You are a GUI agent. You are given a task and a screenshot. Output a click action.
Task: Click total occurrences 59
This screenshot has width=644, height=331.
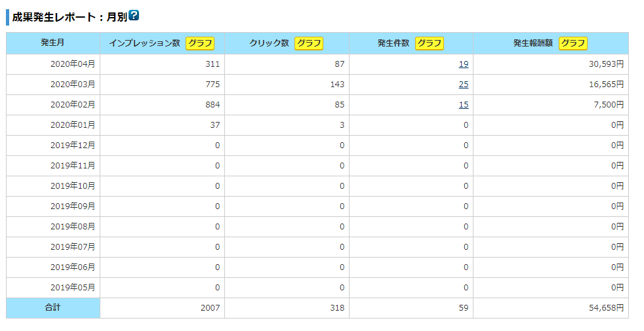[x=464, y=307]
